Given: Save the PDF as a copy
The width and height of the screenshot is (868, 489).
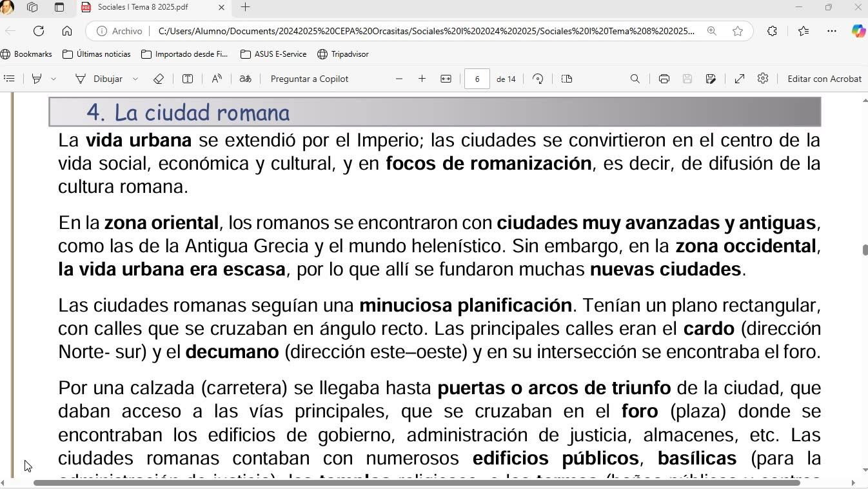Looking at the screenshot, I should click(711, 79).
